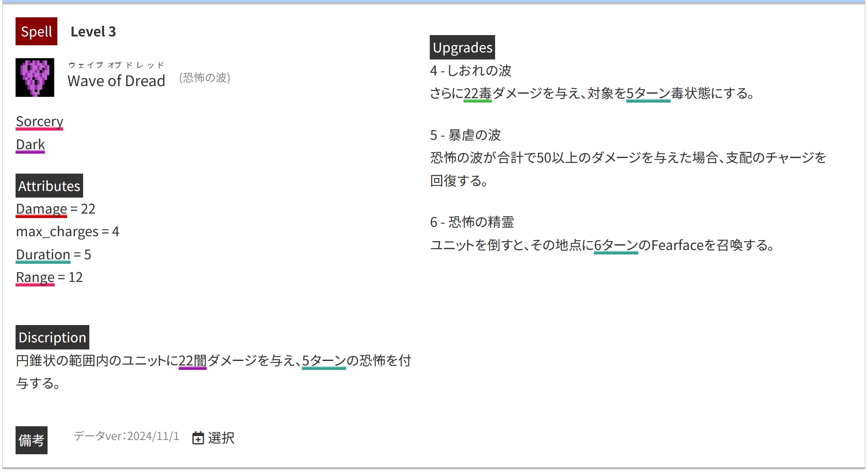Image resolution: width=868 pixels, height=472 pixels.
Task: Click the Attributes section header
Action: pos(49,186)
